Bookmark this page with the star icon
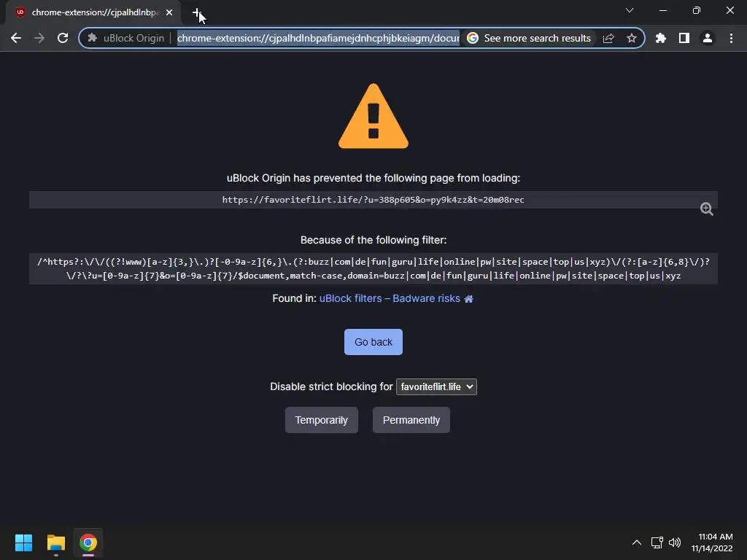 coord(632,38)
